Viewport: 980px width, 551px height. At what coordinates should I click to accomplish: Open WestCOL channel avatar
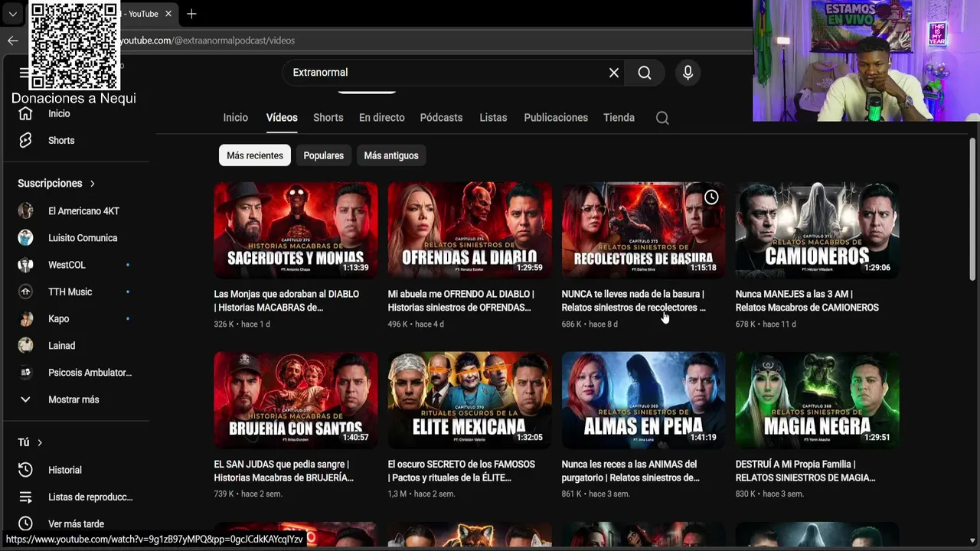click(x=25, y=265)
